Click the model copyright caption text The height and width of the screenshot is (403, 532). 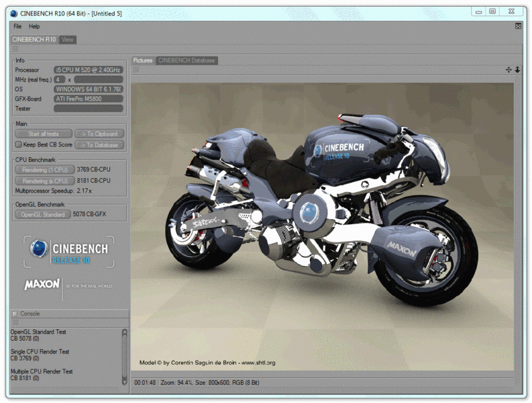pyautogui.click(x=207, y=363)
